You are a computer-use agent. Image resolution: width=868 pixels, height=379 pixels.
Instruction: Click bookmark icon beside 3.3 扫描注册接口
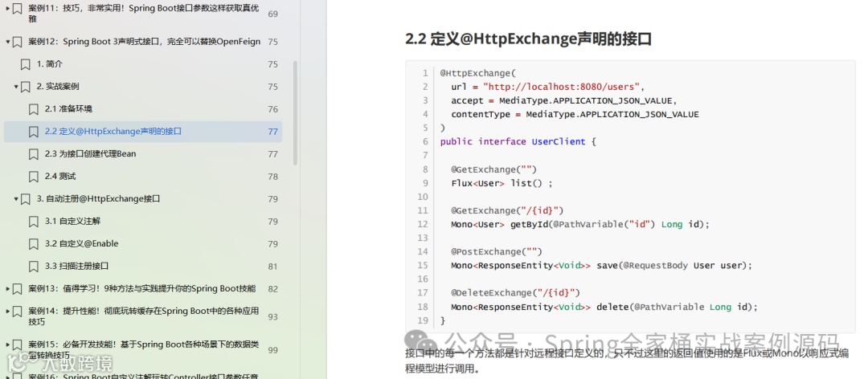click(x=34, y=266)
